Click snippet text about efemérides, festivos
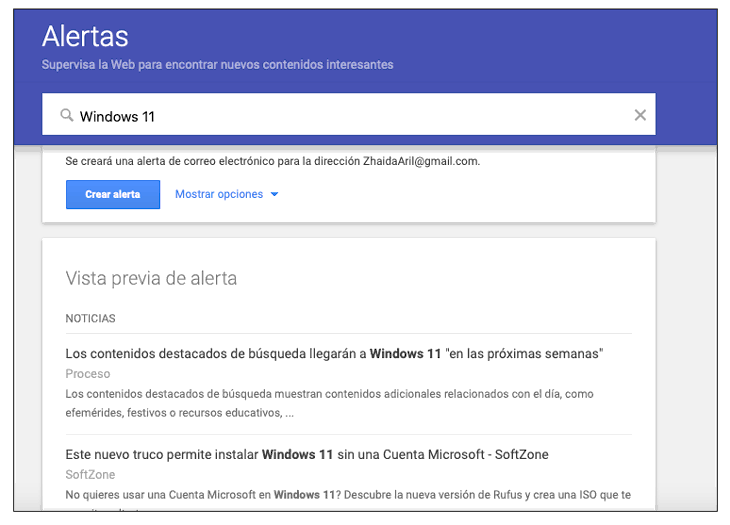Screen dimensions: 730x525 coord(329,403)
